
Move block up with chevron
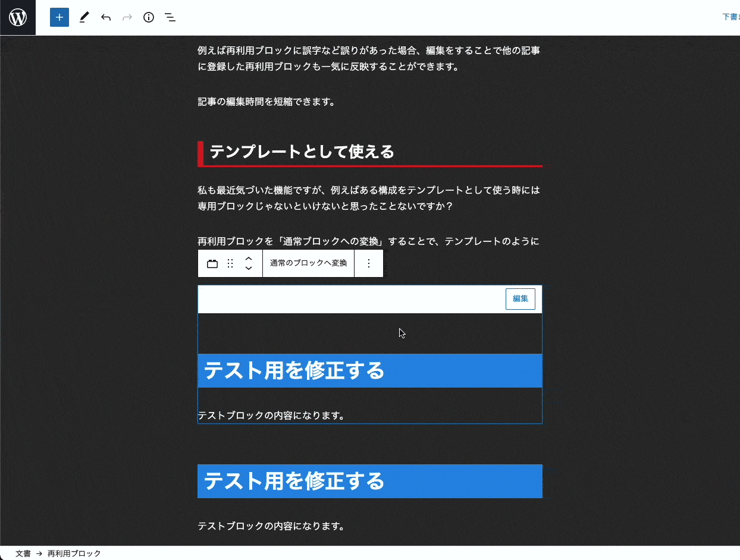249,259
